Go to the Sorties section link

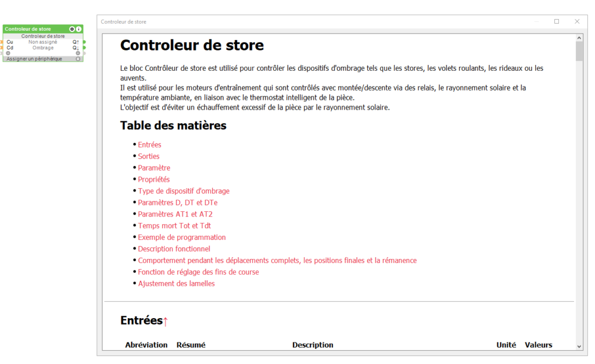click(148, 156)
